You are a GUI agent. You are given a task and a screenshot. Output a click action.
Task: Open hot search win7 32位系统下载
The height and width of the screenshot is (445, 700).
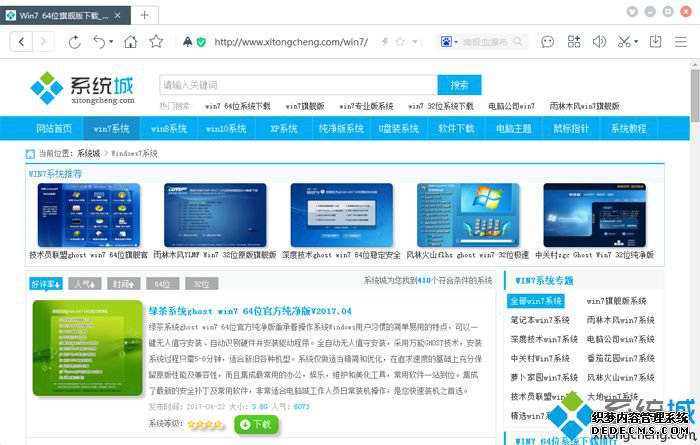click(441, 106)
